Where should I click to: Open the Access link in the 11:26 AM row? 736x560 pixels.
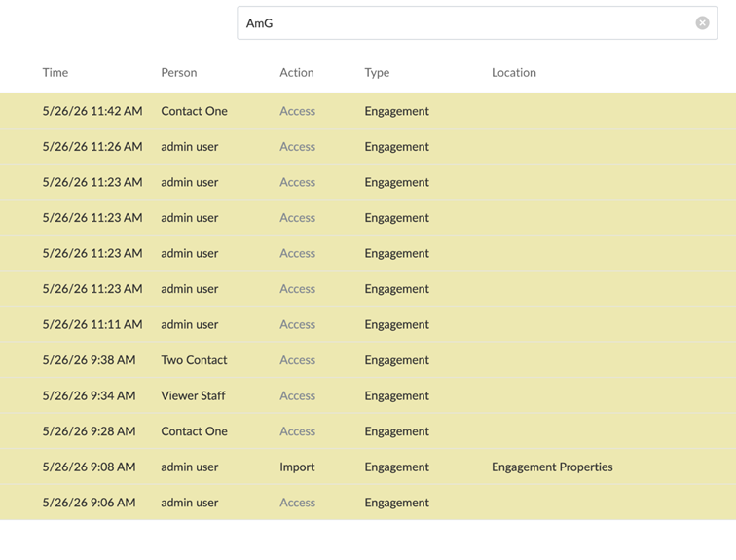[x=298, y=147]
